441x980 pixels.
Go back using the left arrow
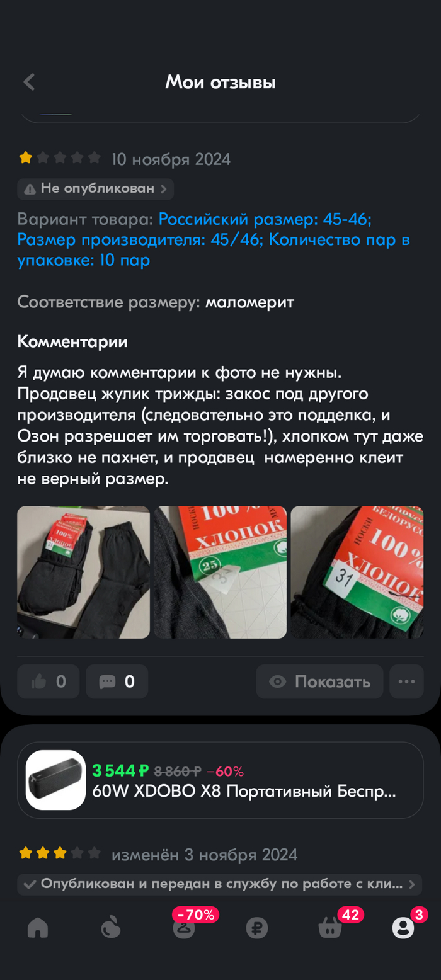[29, 82]
